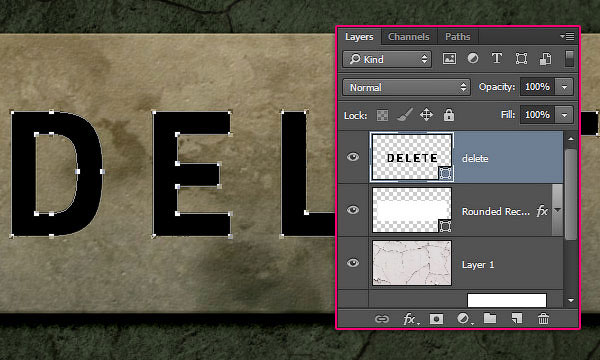The height and width of the screenshot is (360, 600).
Task: Filter for shape layers icon
Action: point(521,59)
